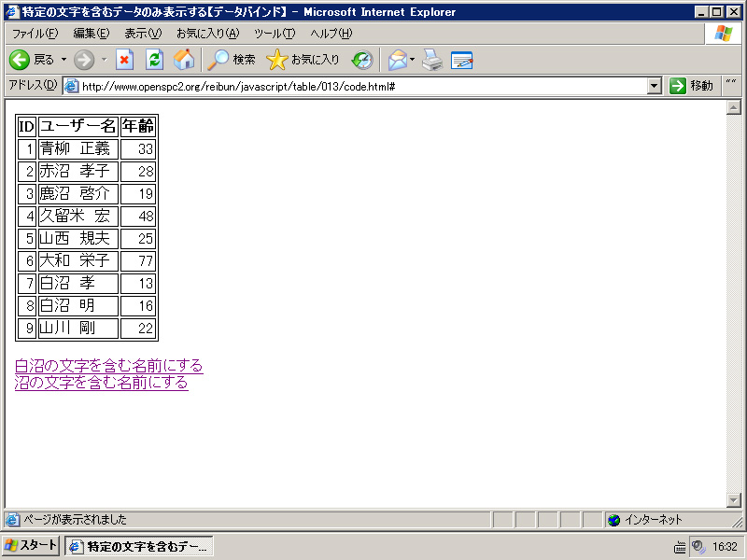Open the Back history dropdown arrow
747x560 pixels.
point(63,60)
